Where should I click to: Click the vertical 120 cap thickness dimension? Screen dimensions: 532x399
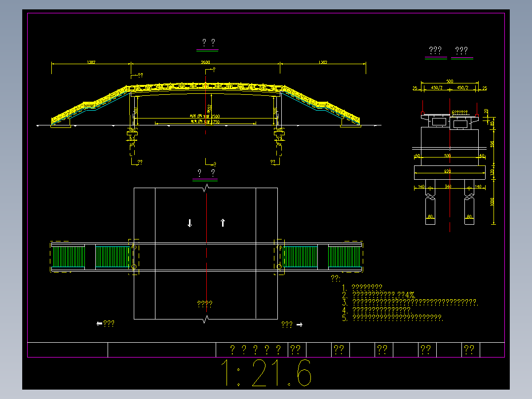(x=493, y=172)
